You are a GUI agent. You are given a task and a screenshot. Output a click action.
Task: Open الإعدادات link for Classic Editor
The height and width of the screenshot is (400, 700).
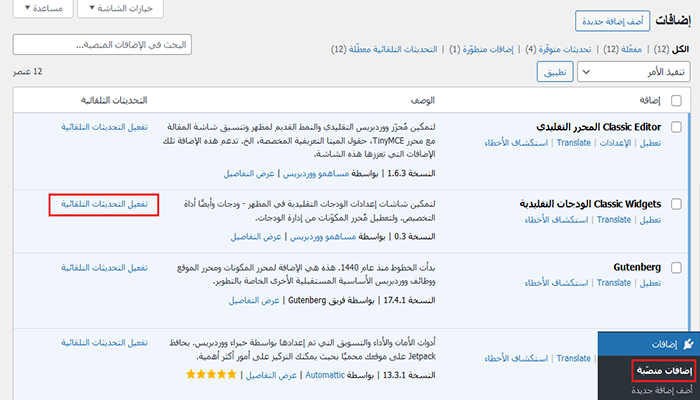click(615, 143)
